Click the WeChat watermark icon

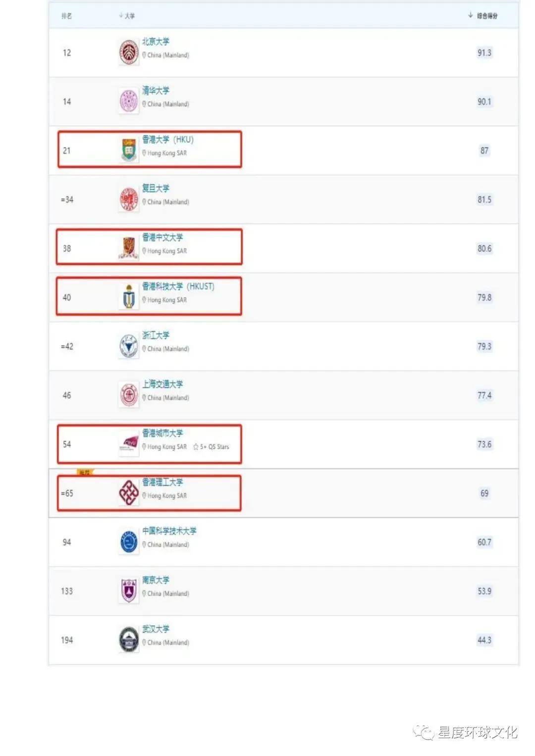click(424, 732)
